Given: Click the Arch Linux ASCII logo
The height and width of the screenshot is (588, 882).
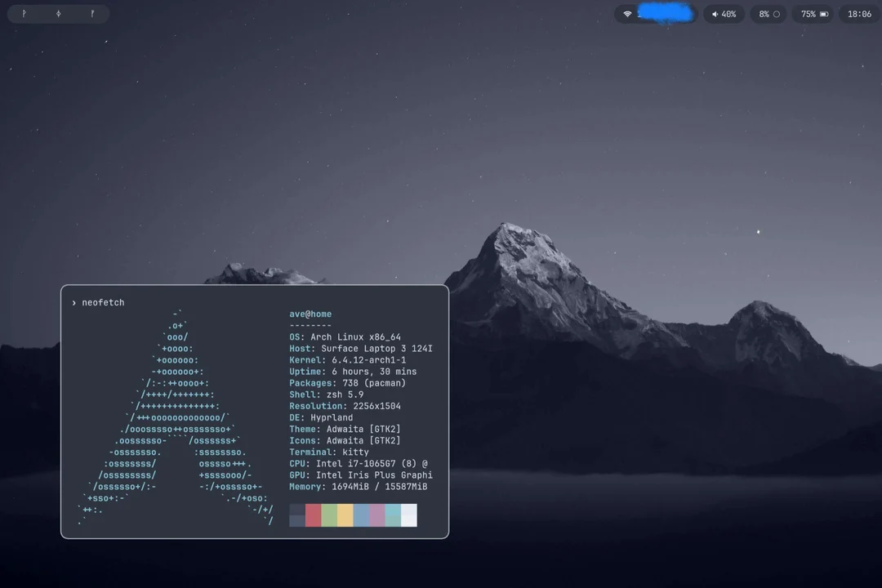Looking at the screenshot, I should click(176, 416).
